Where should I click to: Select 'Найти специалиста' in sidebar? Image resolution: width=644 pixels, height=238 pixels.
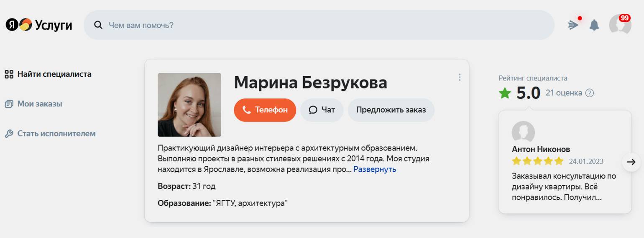[x=54, y=74]
